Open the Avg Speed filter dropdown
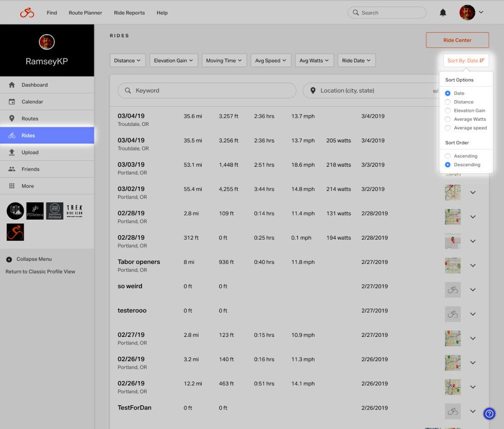Screen dimensions: 504x429 pyautogui.click(x=271, y=60)
